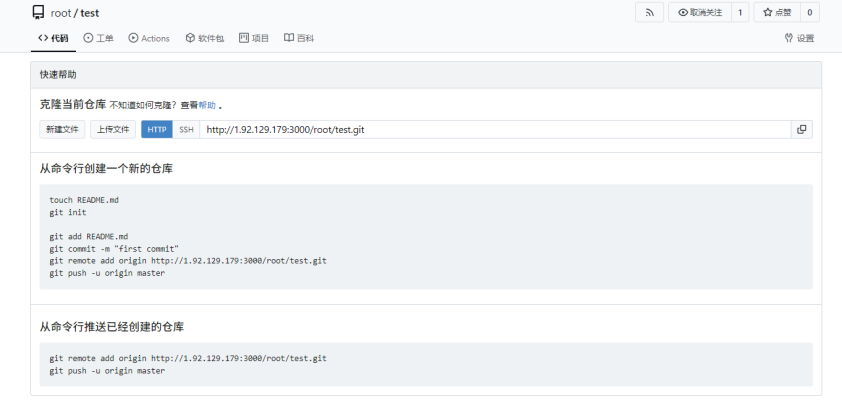Screen dimensions: 842x405
Task: Click the clone URL input field
Action: [495, 129]
